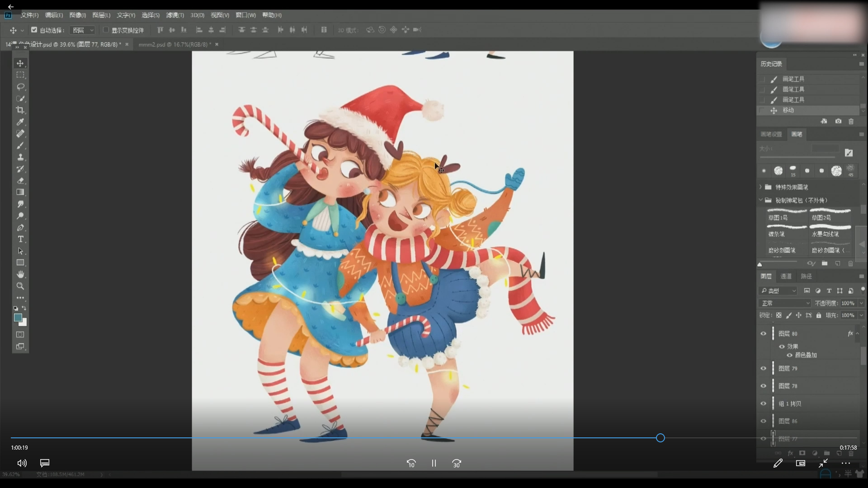Hide layer 图层 79

click(x=764, y=368)
